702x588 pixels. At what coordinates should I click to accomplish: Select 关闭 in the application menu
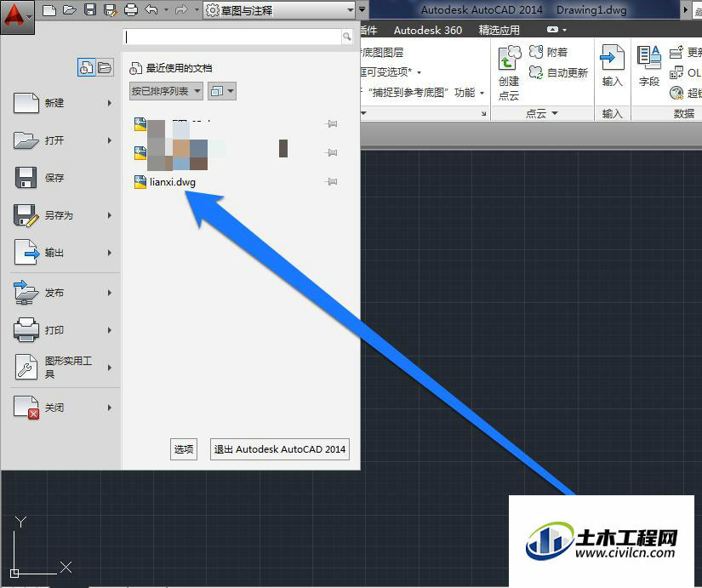pyautogui.click(x=63, y=408)
